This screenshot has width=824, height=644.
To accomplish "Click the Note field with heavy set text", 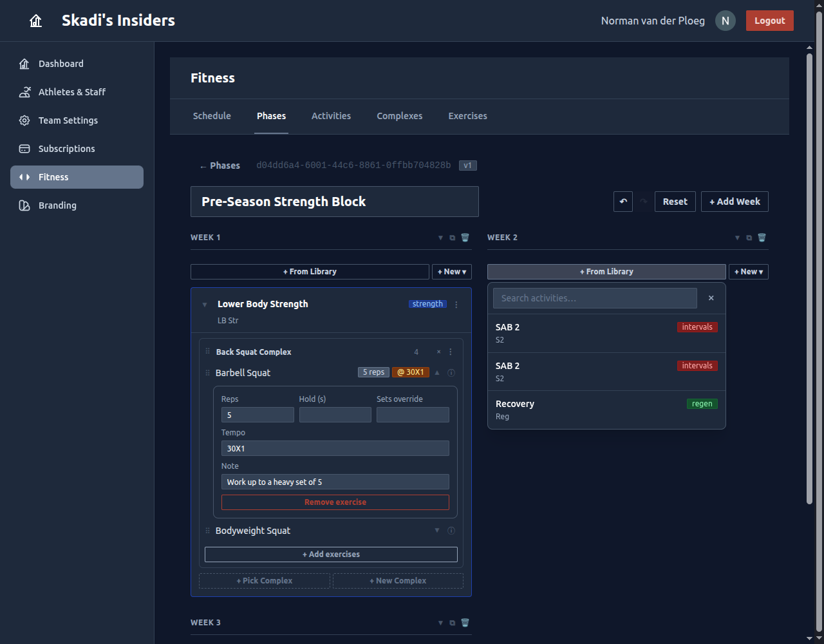I will coord(335,482).
